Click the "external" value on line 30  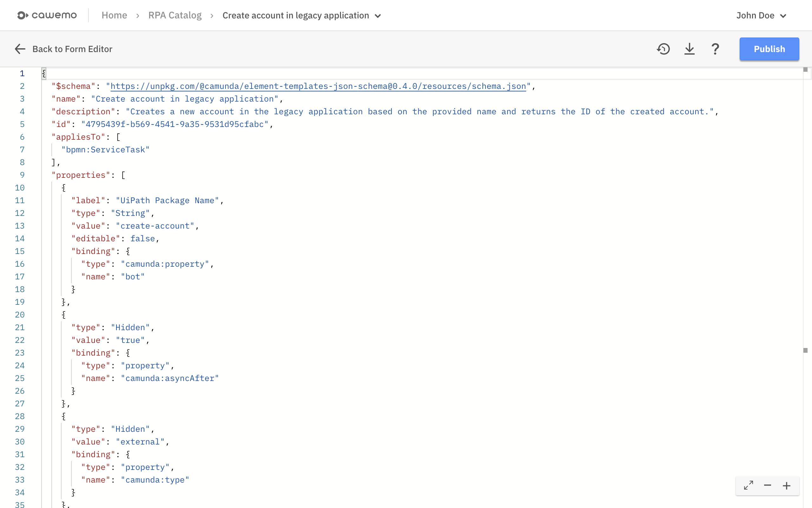tap(140, 442)
